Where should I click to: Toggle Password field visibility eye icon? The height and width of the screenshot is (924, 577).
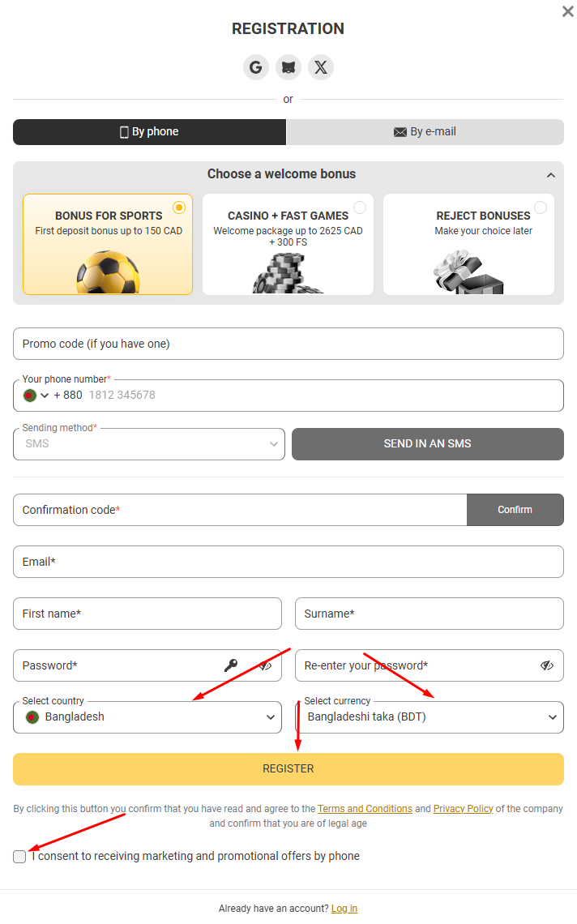265,665
